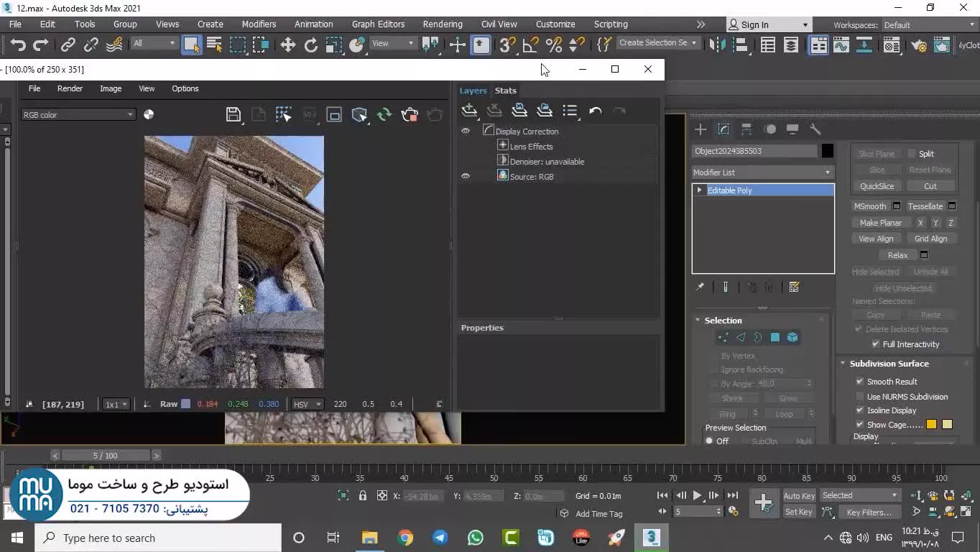Open the Graph Editors menu
980x552 pixels.
click(x=378, y=24)
